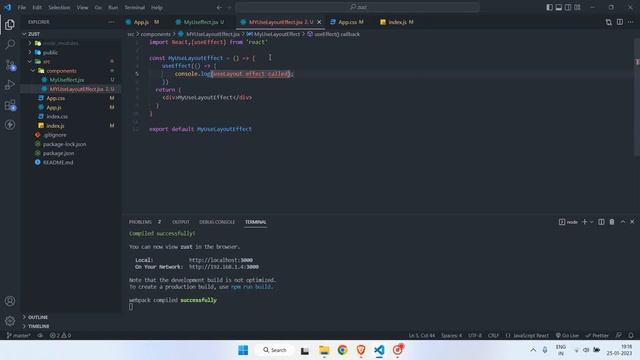This screenshot has width=640, height=360.
Task: Go back using the navigation arrow
Action: click(x=219, y=7)
